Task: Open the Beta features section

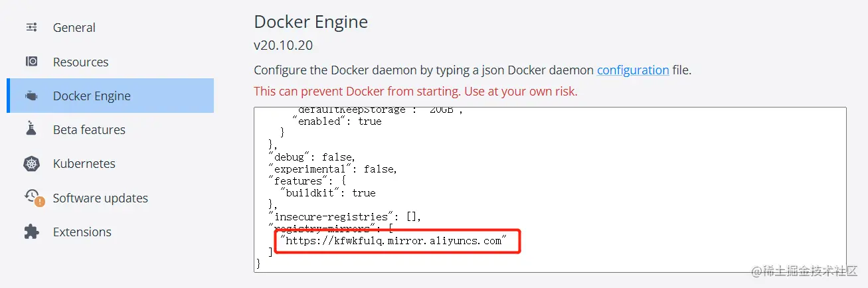Action: point(89,129)
